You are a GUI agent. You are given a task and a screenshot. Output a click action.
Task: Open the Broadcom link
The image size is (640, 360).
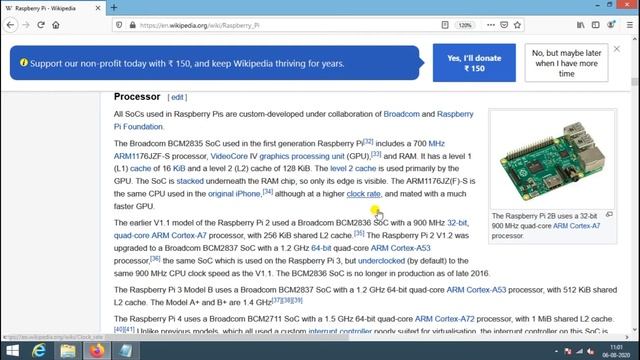coord(401,114)
